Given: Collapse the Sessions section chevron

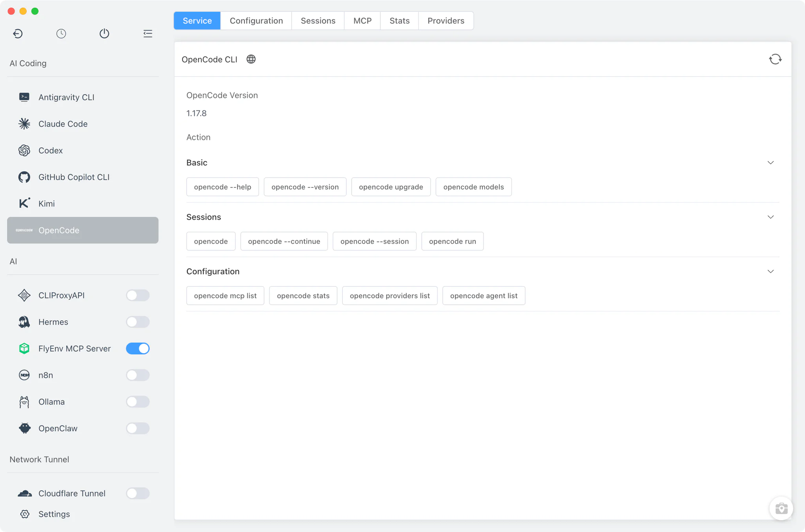Looking at the screenshot, I should [770, 217].
